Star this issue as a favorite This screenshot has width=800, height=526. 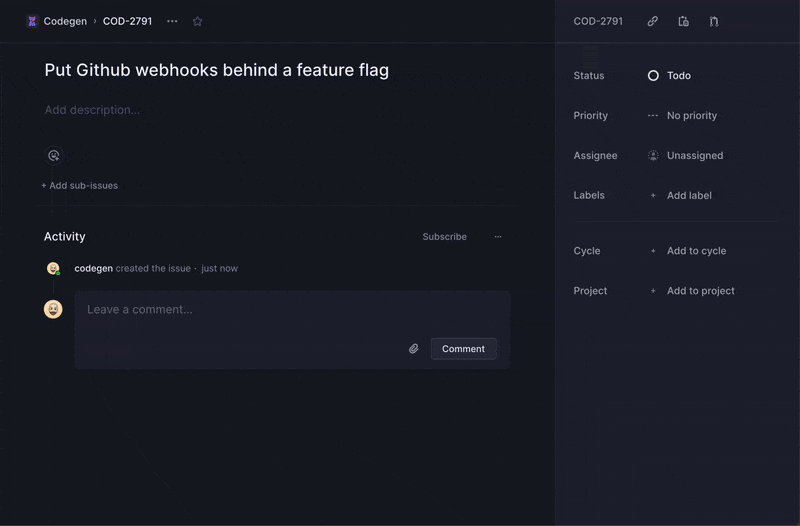point(197,21)
